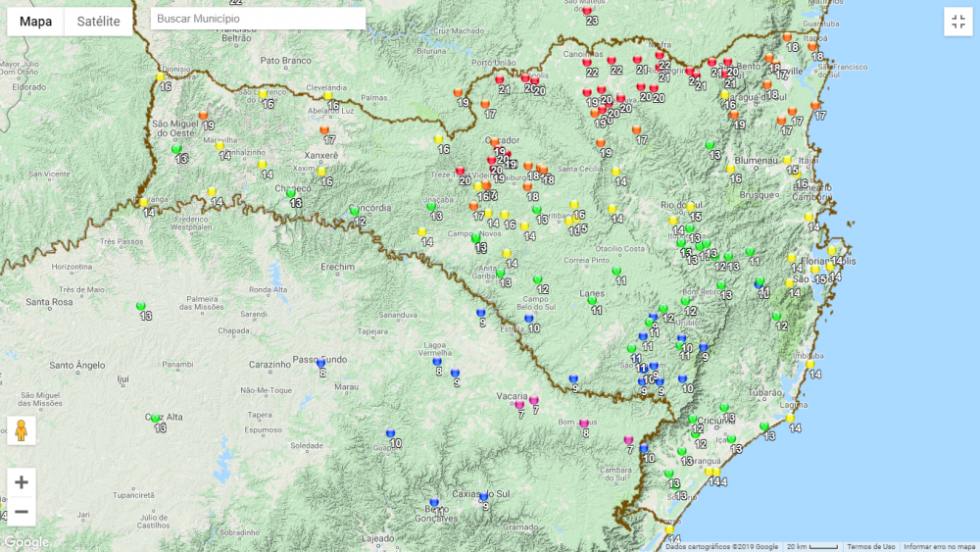Click the Google logo on the map
The width and height of the screenshot is (980, 552).
tap(26, 541)
